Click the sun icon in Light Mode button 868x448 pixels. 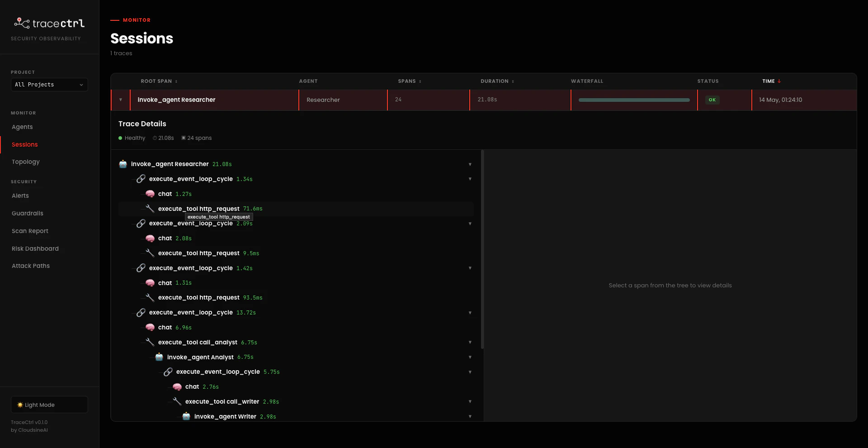click(x=20, y=405)
